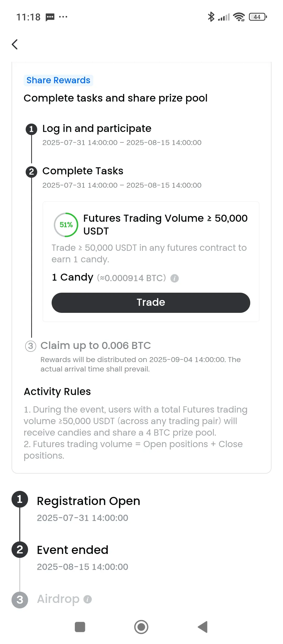The width and height of the screenshot is (283, 644).
Task: Open info icon next to Candy BTC value
Action: pyautogui.click(x=175, y=278)
